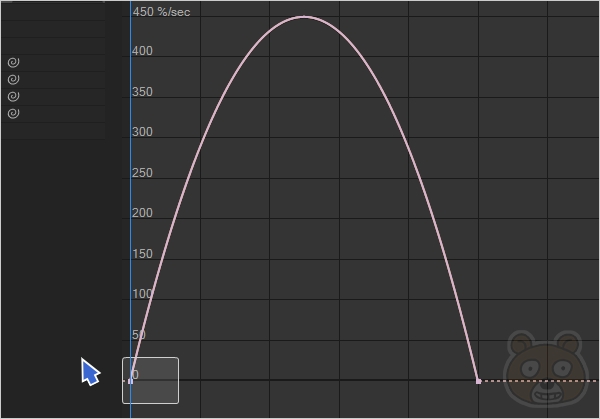This screenshot has height=419, width=600.
Task: Select the starting keyframe at value 0
Action: [130, 381]
